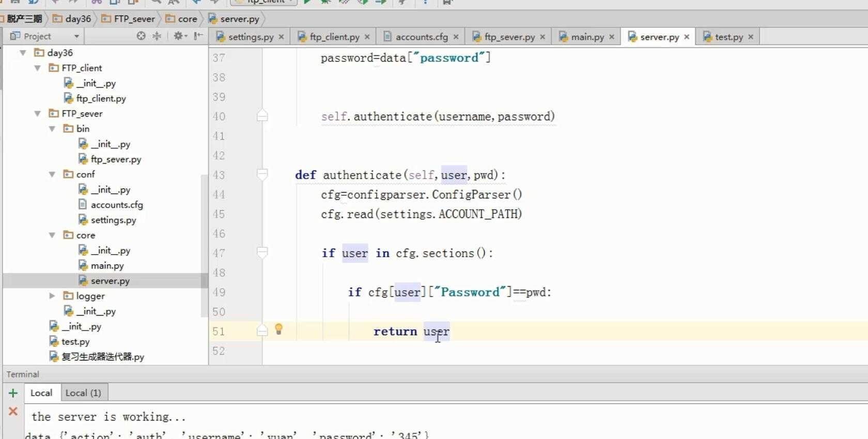Collapse the core folder
Image resolution: width=868 pixels, height=439 pixels.
(x=52, y=235)
